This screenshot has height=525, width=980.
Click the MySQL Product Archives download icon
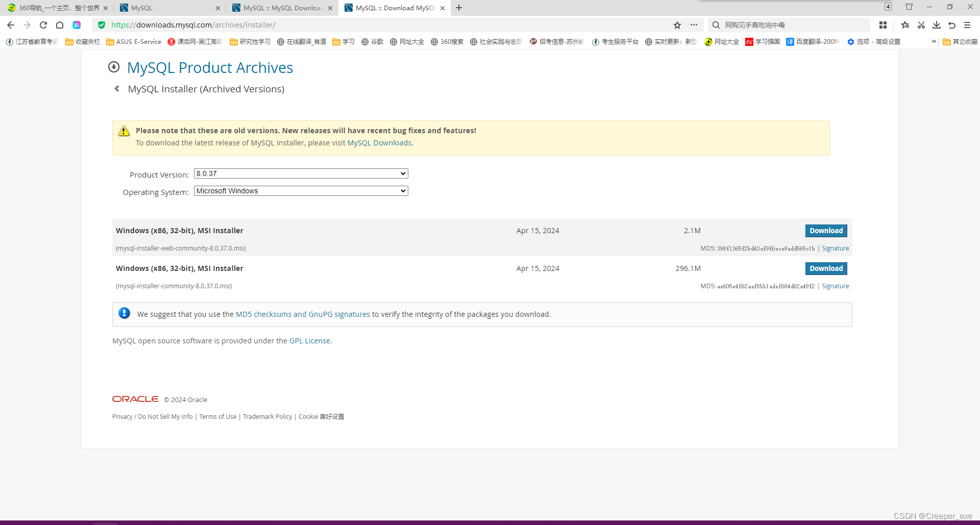(x=114, y=67)
